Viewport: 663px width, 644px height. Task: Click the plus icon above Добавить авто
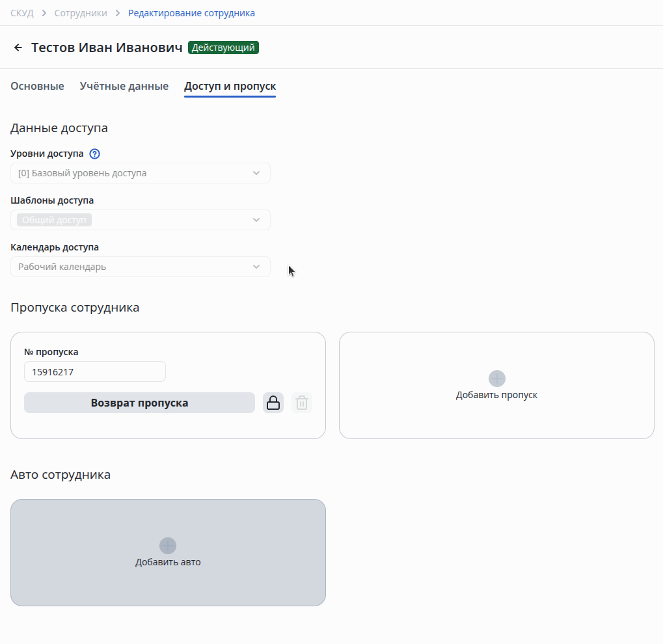pos(168,546)
